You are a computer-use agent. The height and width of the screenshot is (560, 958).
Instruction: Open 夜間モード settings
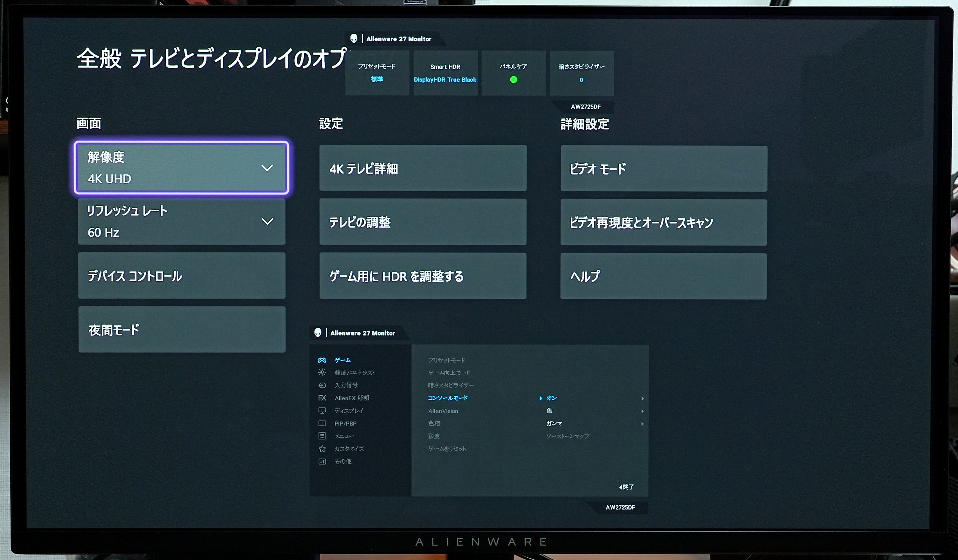point(182,330)
